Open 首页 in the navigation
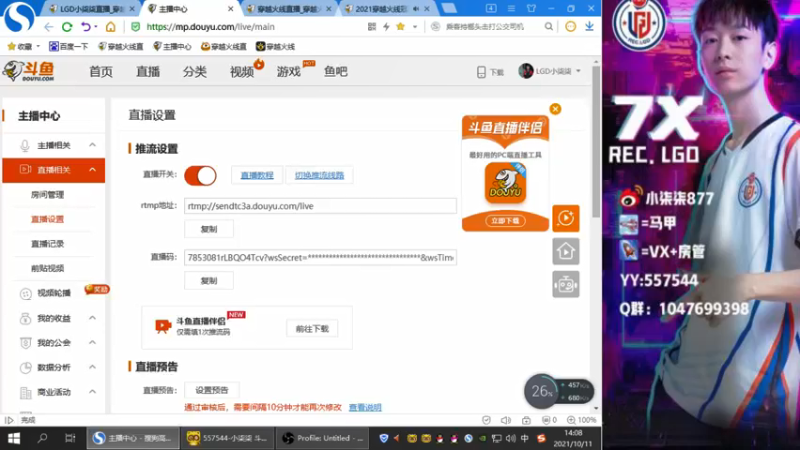Image resolution: width=800 pixels, height=450 pixels. point(101,71)
